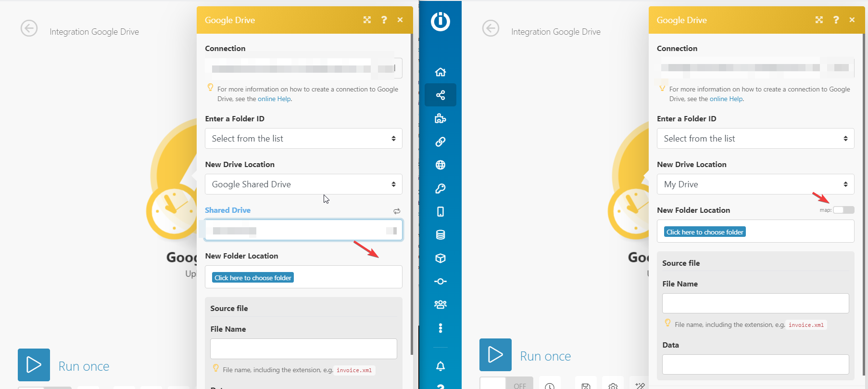The height and width of the screenshot is (389, 868).
Task: Open Webhooks globe icon in sidebar
Action: pyautogui.click(x=440, y=165)
